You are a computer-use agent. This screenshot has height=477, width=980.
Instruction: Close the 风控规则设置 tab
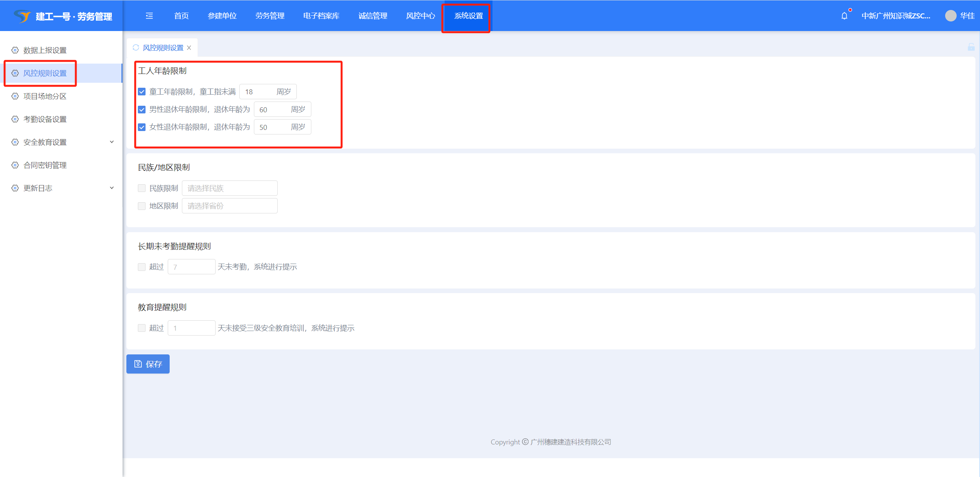(189, 48)
